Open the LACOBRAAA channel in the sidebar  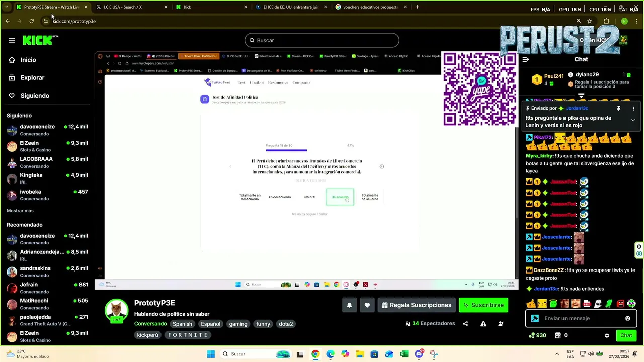(x=48, y=162)
